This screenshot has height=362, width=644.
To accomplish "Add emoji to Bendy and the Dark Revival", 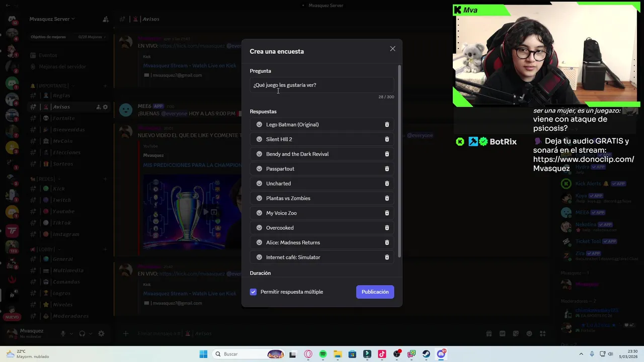I will tap(259, 154).
